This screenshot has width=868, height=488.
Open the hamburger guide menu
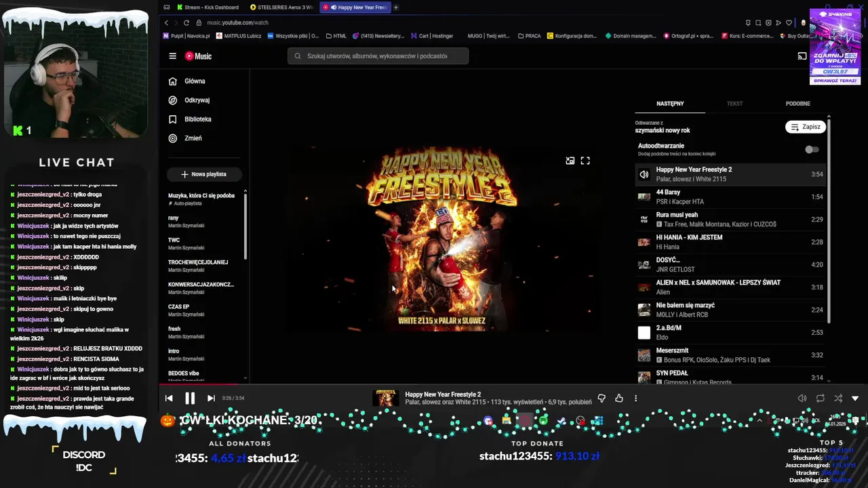172,56
